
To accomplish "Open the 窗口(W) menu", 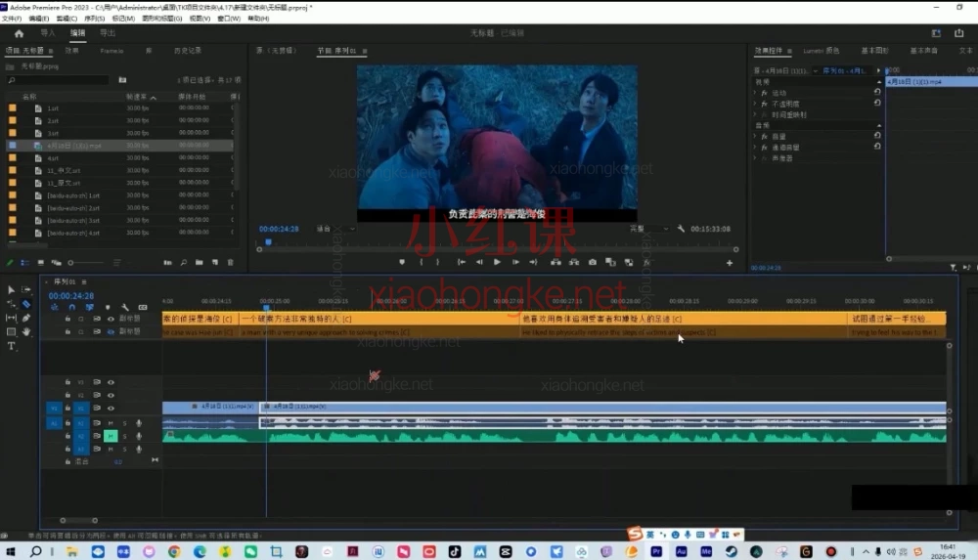I will [229, 19].
